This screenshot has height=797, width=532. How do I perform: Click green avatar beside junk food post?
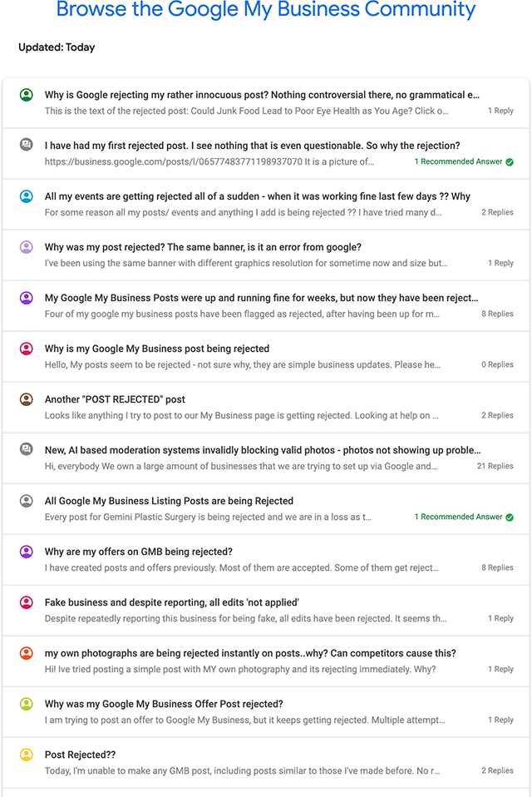[x=27, y=95]
